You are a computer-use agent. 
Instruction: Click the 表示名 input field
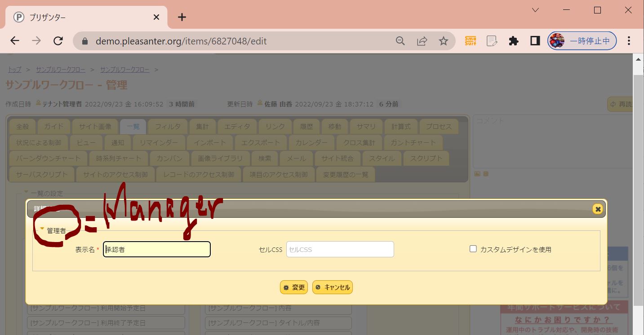tap(157, 249)
